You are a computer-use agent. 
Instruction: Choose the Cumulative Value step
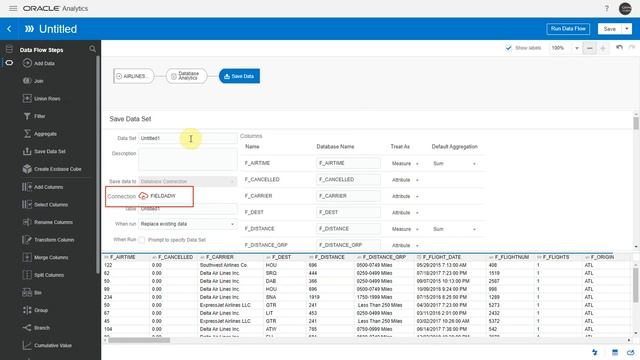tap(47, 345)
